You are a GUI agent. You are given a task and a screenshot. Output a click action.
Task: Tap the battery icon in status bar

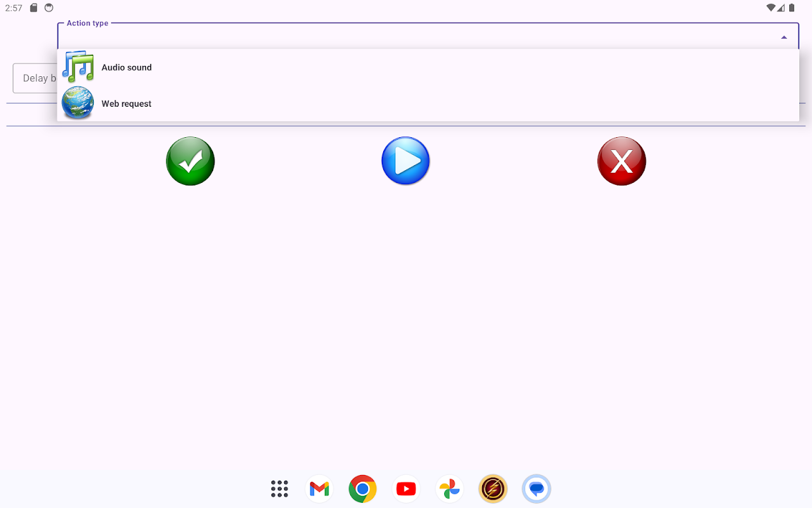pos(792,8)
